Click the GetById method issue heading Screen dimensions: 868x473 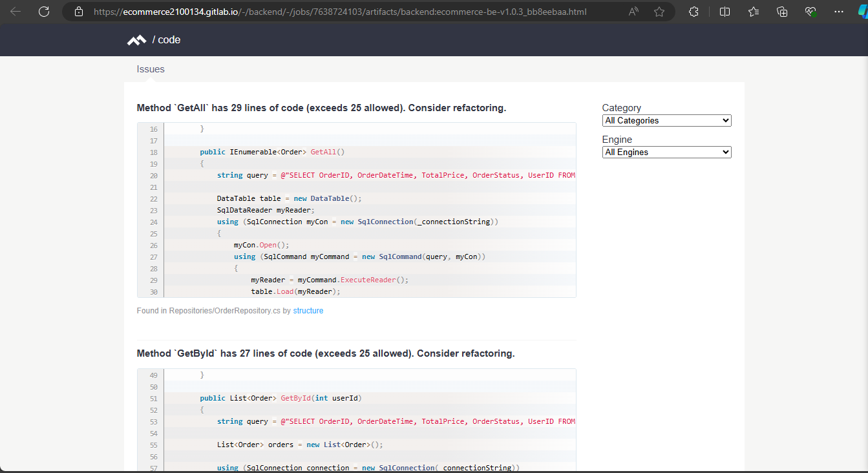326,353
